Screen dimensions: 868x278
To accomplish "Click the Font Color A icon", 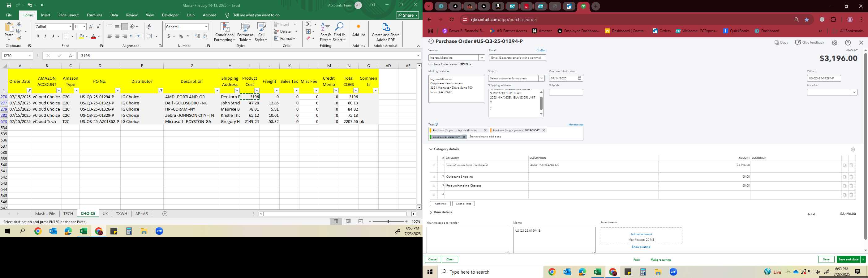I will click(x=93, y=36).
